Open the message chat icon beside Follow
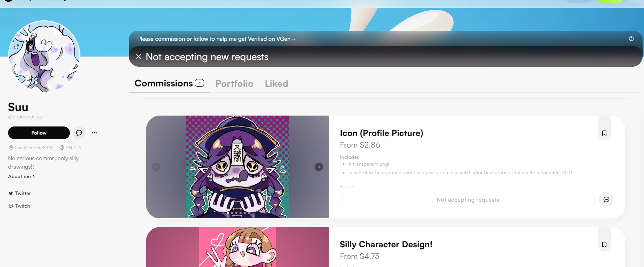This screenshot has width=644, height=267. tap(79, 133)
